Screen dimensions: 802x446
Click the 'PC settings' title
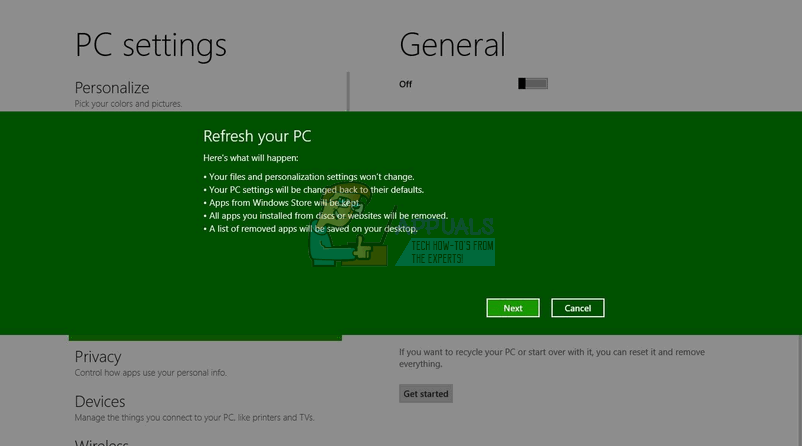(150, 46)
